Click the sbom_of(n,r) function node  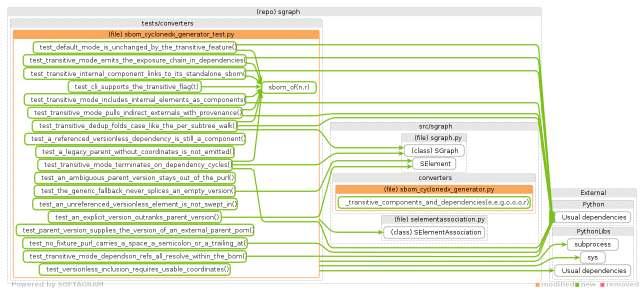pos(289,87)
